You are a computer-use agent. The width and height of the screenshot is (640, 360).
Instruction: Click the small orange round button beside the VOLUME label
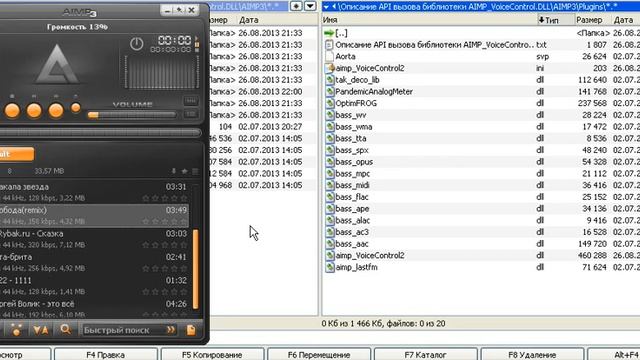click(76, 108)
